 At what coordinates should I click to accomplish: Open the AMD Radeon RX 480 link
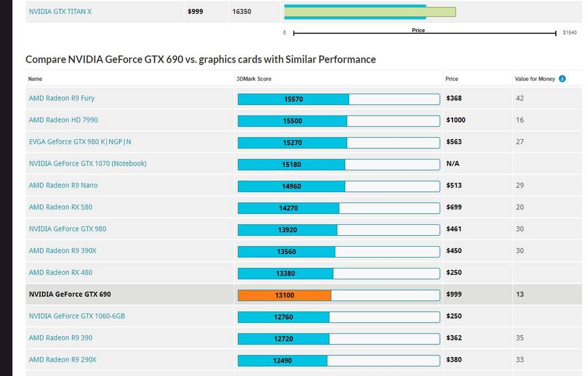click(61, 273)
